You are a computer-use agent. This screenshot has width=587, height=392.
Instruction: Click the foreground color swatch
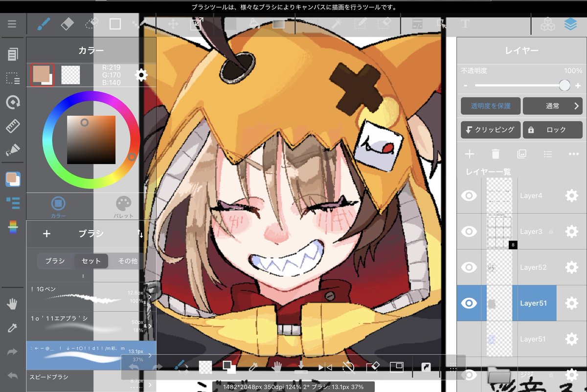point(42,75)
